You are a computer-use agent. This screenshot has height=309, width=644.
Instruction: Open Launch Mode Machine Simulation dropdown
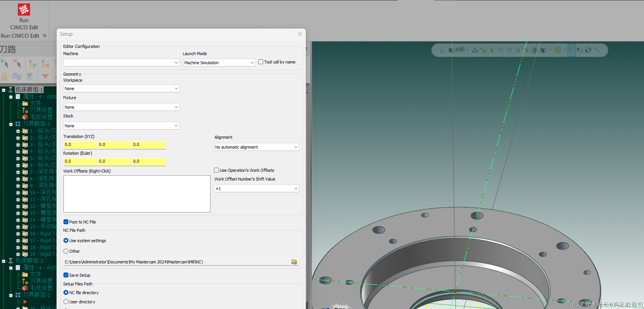pyautogui.click(x=219, y=63)
